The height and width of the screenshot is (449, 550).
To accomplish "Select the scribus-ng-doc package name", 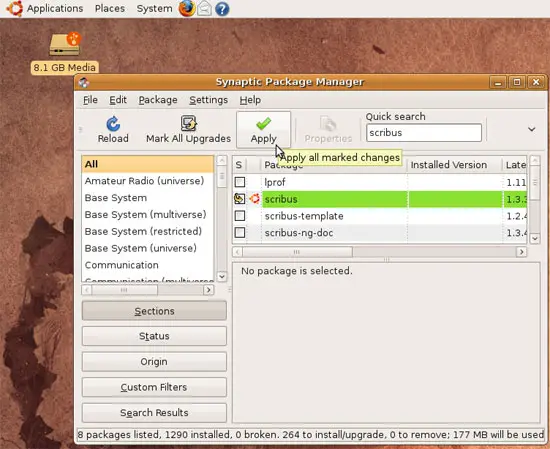I will (x=299, y=233).
